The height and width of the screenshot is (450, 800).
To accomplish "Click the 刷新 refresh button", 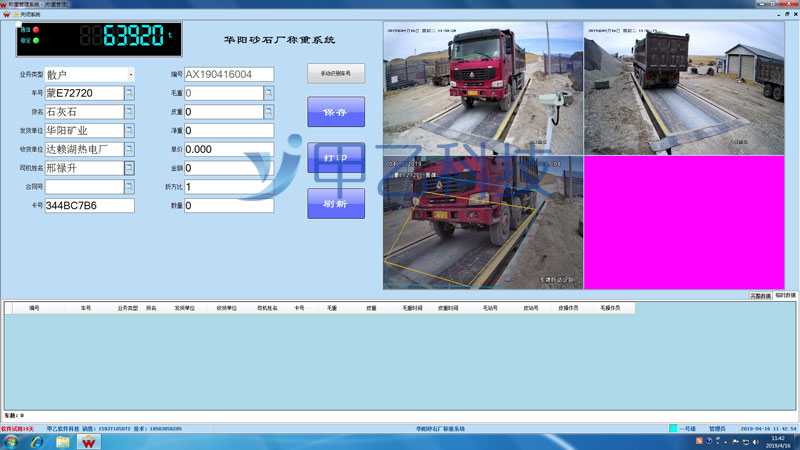I will tap(335, 203).
